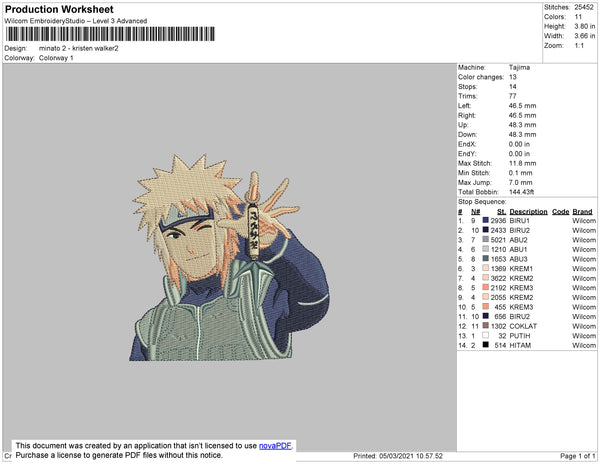Image resolution: width=600 pixels, height=464 pixels.
Task: Select the Height value 3.80 in
Action: [x=584, y=26]
